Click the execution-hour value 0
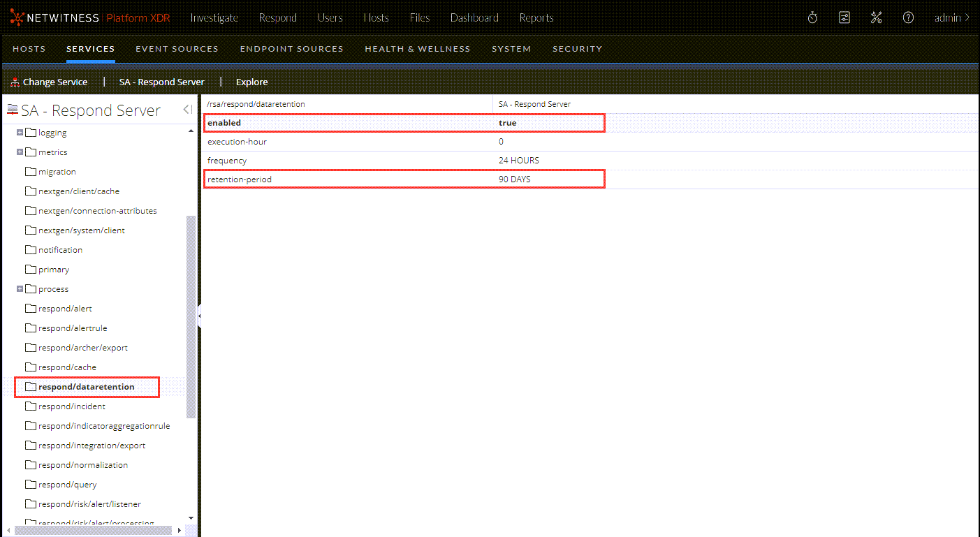 [501, 142]
